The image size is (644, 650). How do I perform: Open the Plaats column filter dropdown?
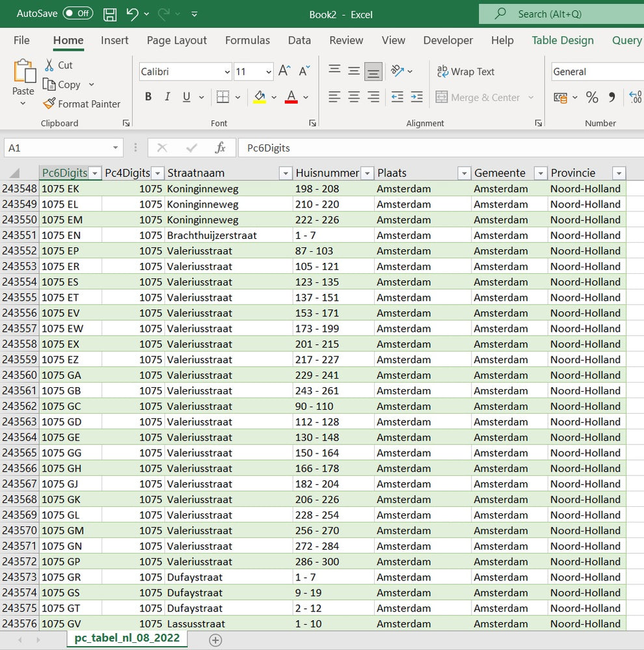(x=464, y=173)
